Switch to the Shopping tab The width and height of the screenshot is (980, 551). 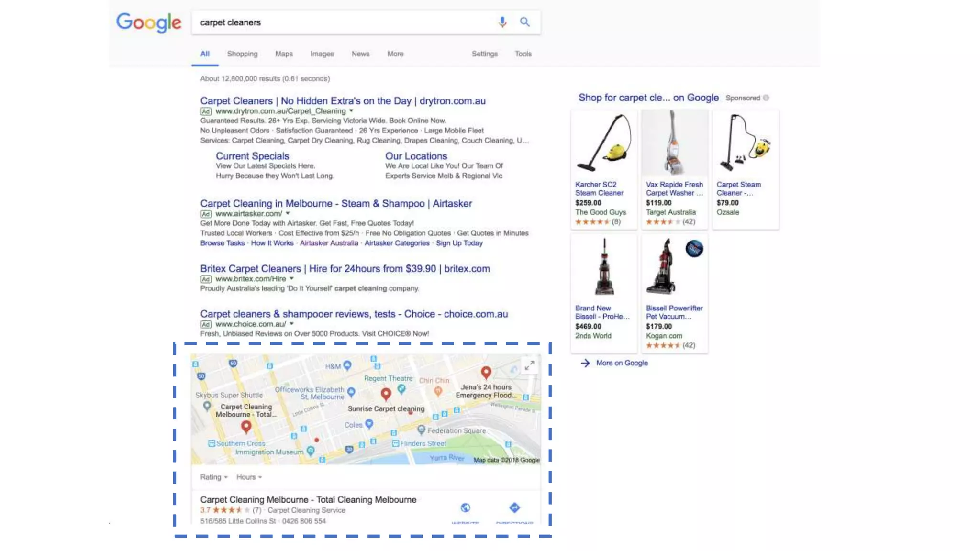(242, 54)
